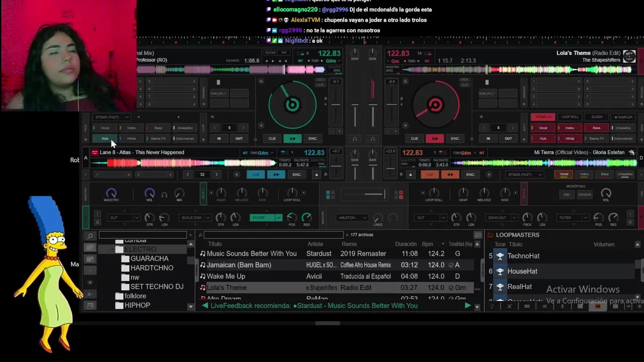This screenshot has height=362, width=644.
Task: Click the left arrow of the LiveFeedback recommendation bar
Action: (x=205, y=306)
